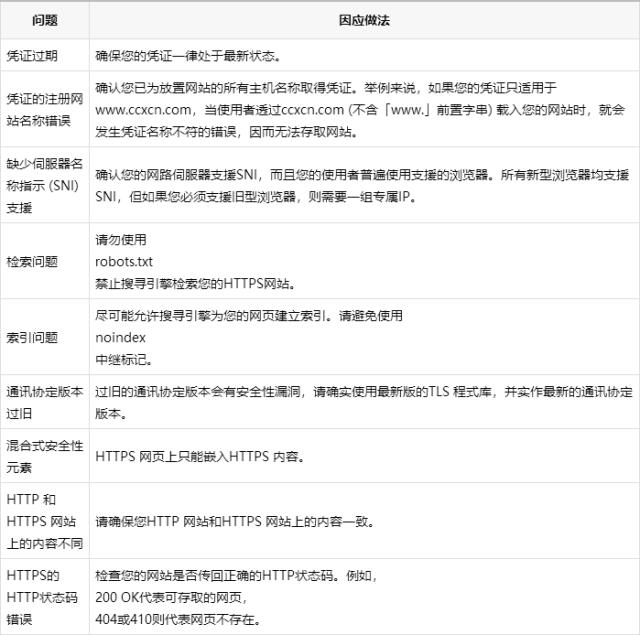640x635 pixels.
Task: Select the 通讯协定版本过旧 cell
Action: pos(44,402)
